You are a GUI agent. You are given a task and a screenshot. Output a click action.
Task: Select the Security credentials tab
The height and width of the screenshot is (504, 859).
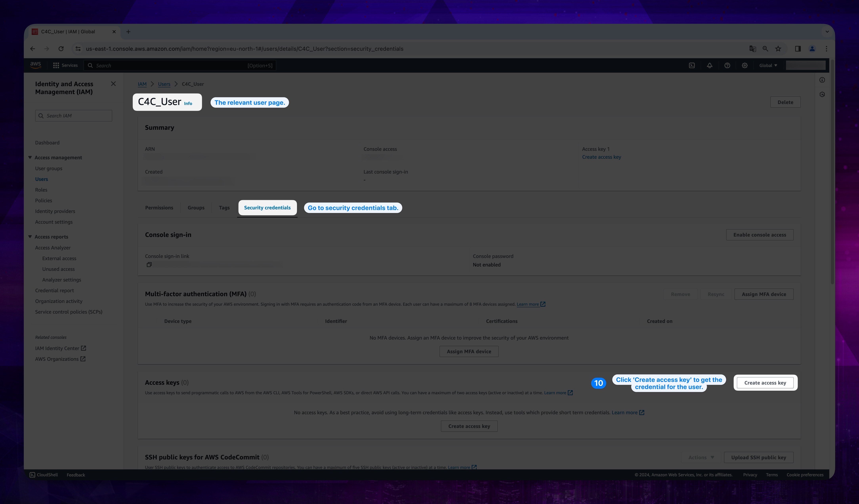coord(267,208)
